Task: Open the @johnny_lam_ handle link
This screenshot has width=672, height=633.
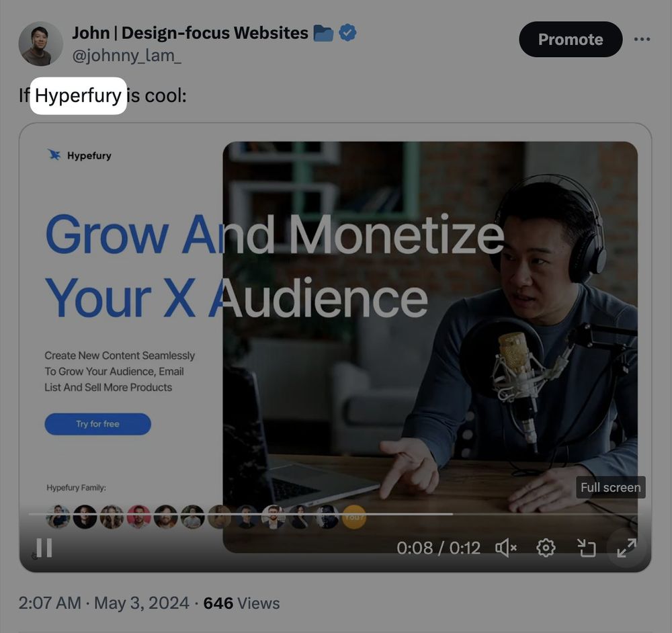Action: (x=127, y=56)
